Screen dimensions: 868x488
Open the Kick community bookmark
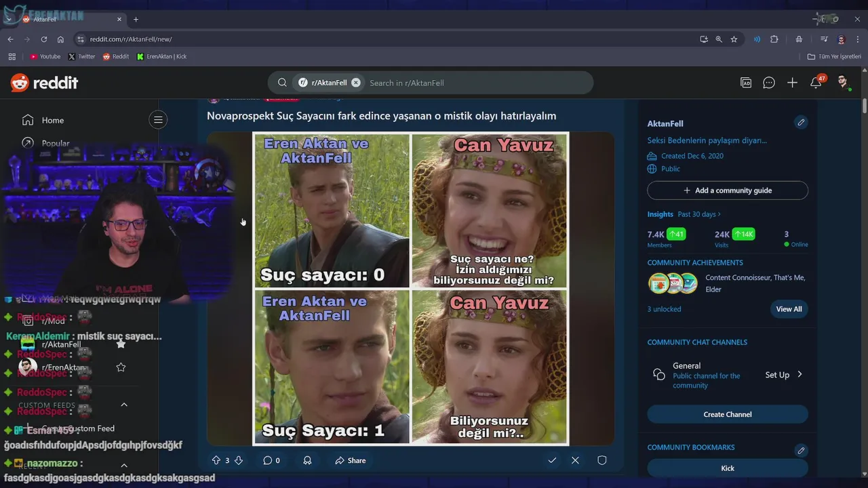[728, 468]
